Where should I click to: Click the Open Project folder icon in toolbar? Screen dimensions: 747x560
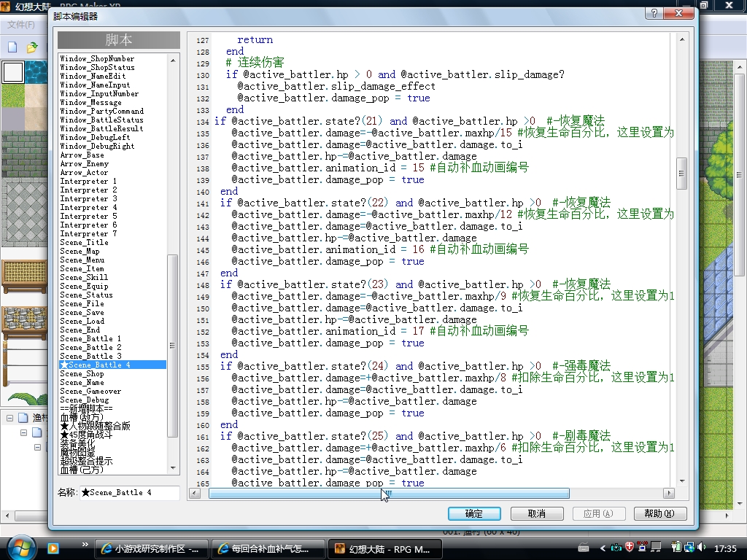[32, 47]
